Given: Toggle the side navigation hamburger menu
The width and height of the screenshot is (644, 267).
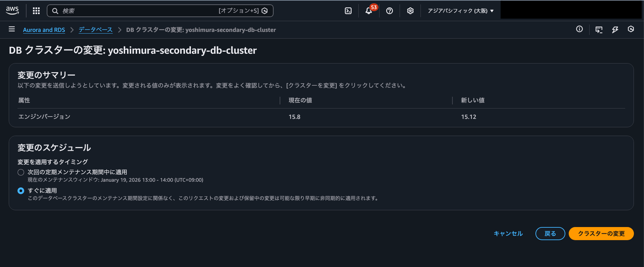Looking at the screenshot, I should coord(12,29).
